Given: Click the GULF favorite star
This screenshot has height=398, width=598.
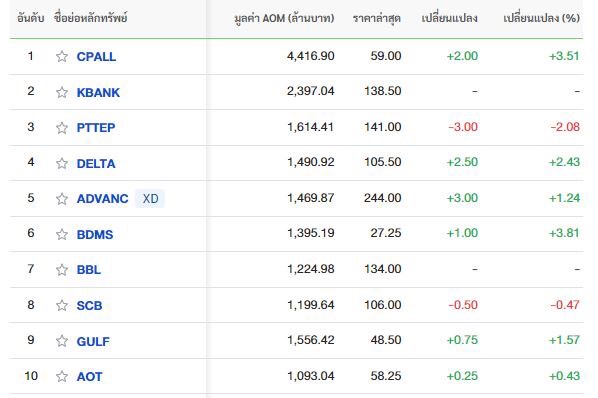Looking at the screenshot, I should pos(62,341).
